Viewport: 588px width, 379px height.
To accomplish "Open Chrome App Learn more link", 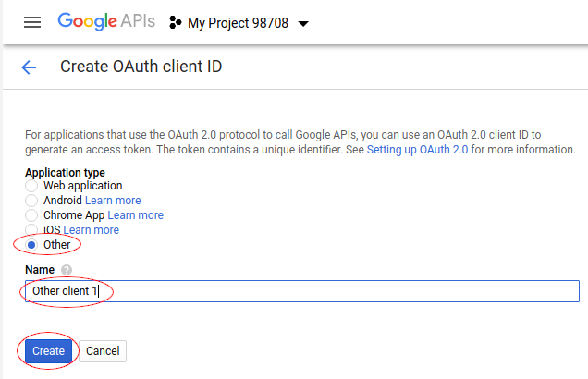I will coord(135,215).
